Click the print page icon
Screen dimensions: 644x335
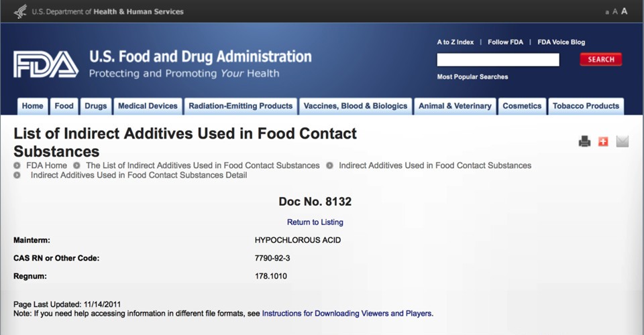coord(584,141)
